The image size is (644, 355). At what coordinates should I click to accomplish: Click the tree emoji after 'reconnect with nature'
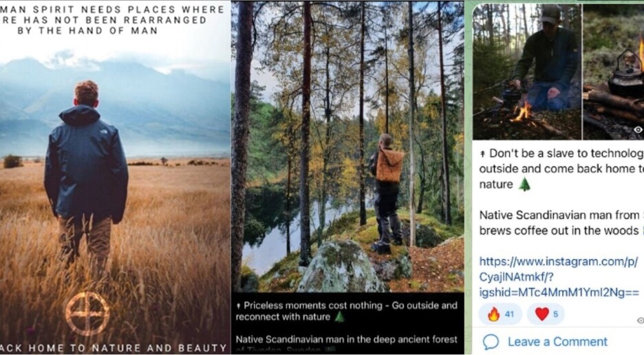(x=339, y=317)
